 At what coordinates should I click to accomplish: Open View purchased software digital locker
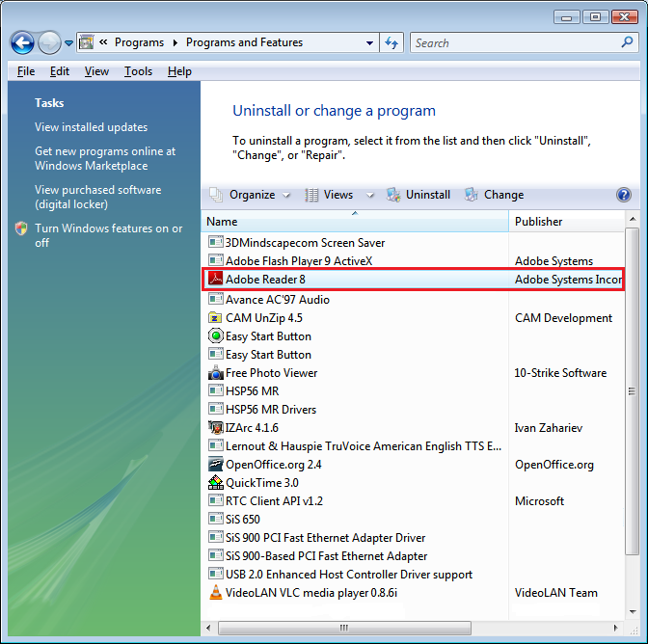click(98, 197)
